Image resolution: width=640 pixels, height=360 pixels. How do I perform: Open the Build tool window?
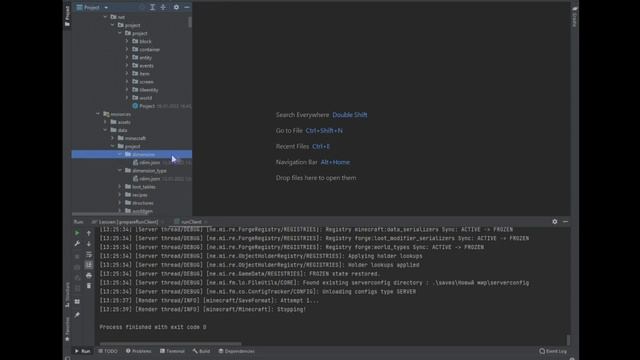click(x=201, y=351)
